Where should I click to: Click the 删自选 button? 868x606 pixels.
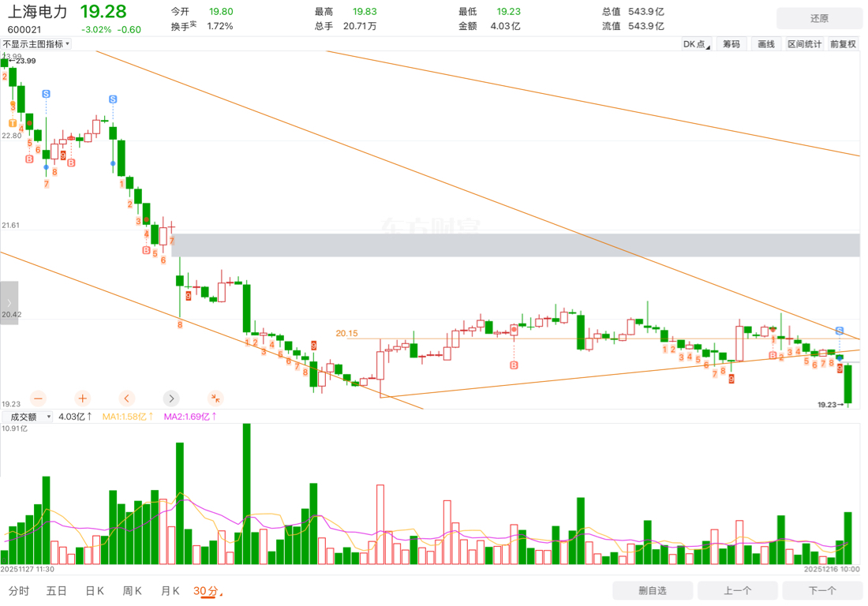(653, 590)
